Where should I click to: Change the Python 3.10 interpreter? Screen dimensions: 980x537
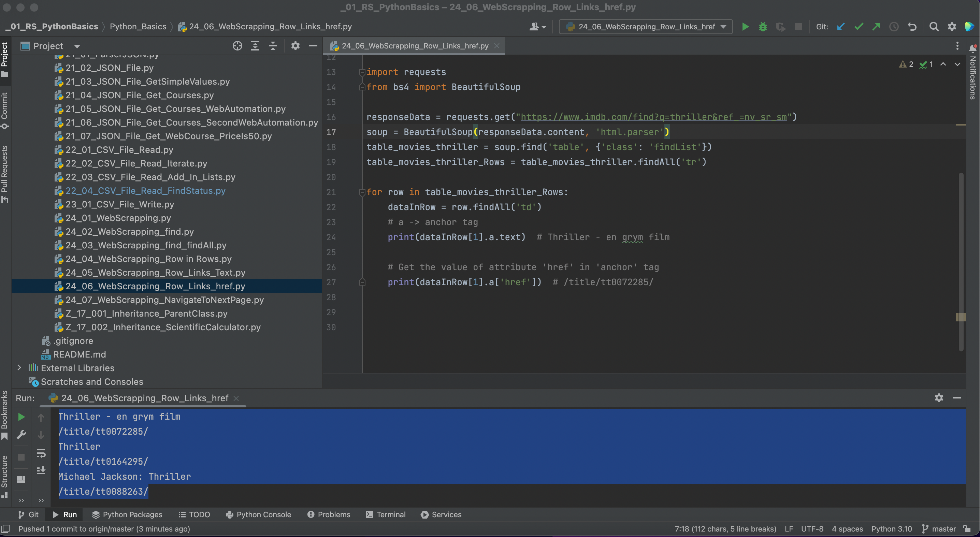click(x=891, y=528)
